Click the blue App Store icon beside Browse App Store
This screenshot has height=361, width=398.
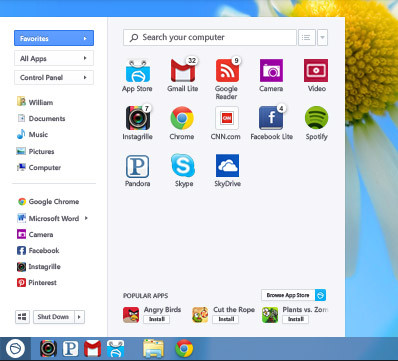[320, 295]
